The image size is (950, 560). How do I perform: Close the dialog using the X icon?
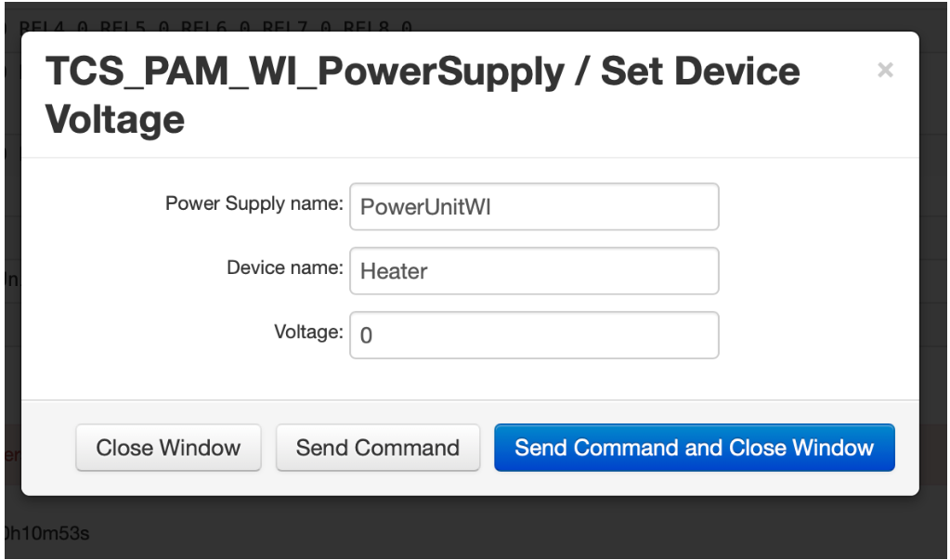(885, 71)
